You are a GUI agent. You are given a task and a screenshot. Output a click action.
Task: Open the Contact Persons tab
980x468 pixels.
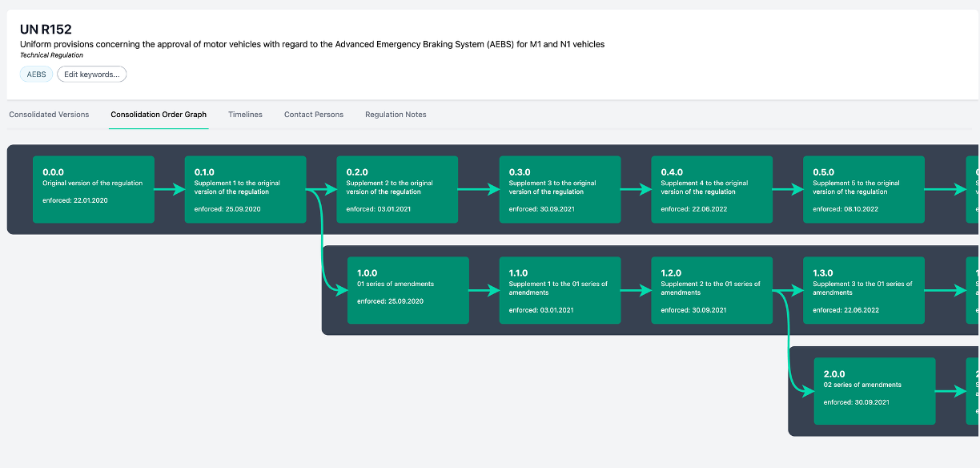click(314, 115)
